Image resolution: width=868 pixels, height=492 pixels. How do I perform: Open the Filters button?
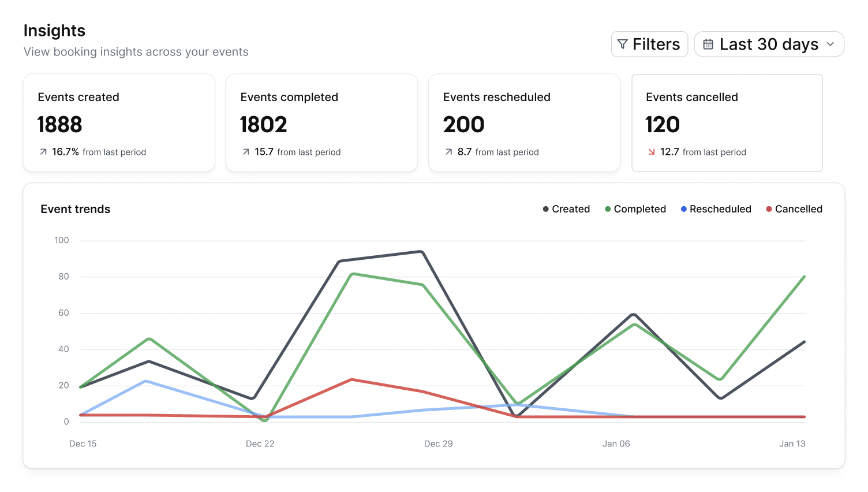[x=649, y=44]
